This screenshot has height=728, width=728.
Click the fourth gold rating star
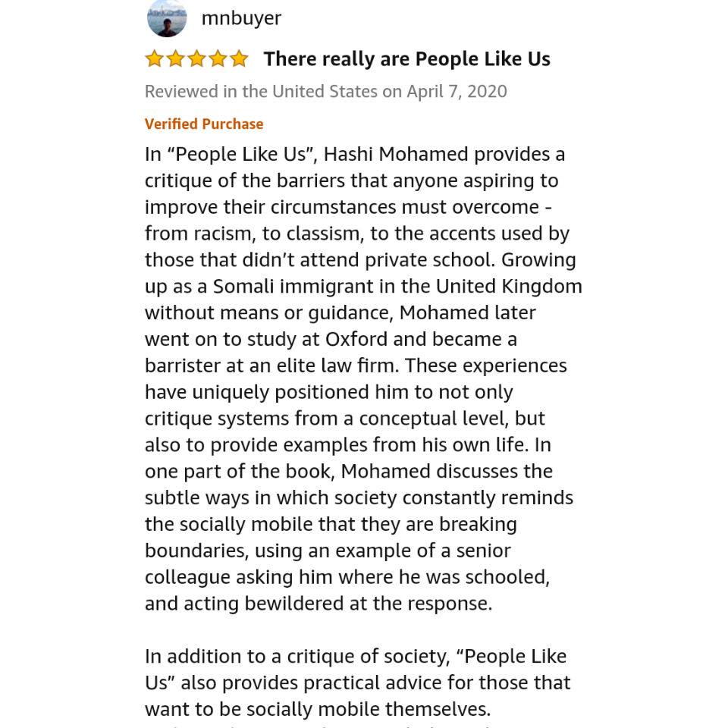click(218, 59)
